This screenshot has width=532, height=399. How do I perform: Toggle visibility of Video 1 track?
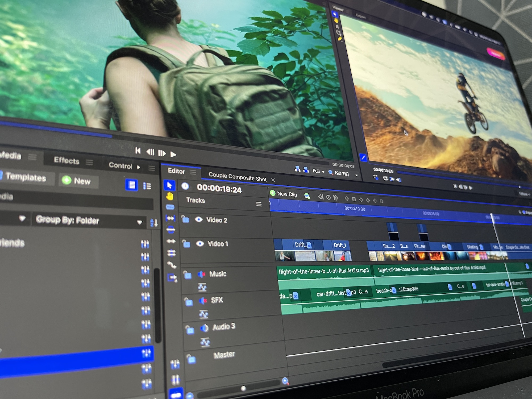(200, 244)
